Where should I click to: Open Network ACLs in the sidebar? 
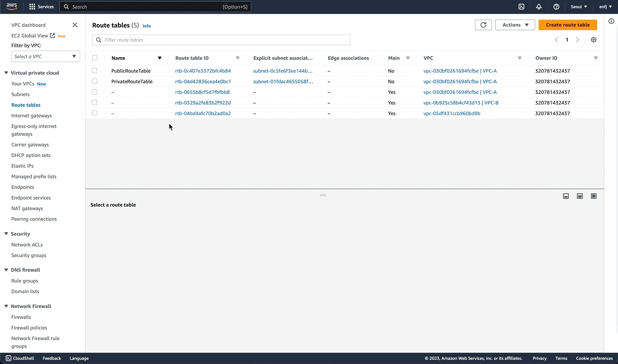click(27, 244)
